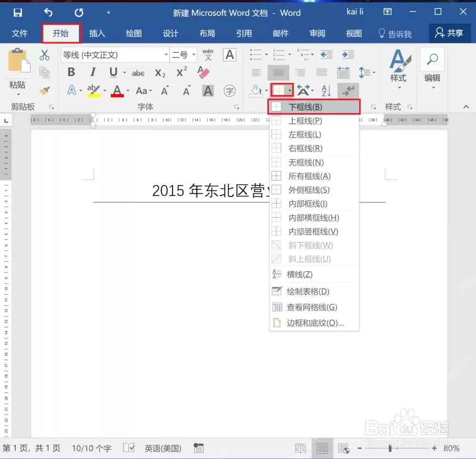The width and height of the screenshot is (476, 459).
Task: Click the Superscript X² icon
Action: click(x=181, y=72)
